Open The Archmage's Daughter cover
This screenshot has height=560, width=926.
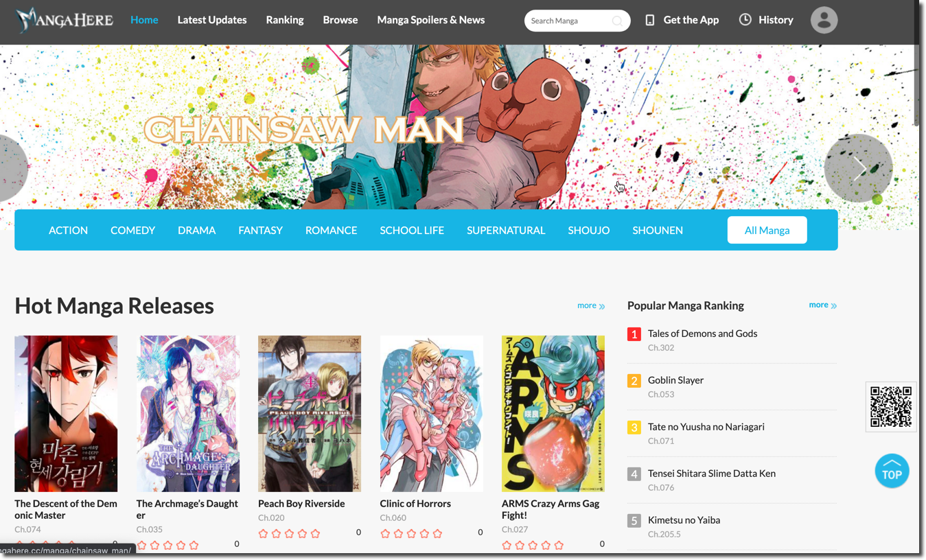[188, 414]
